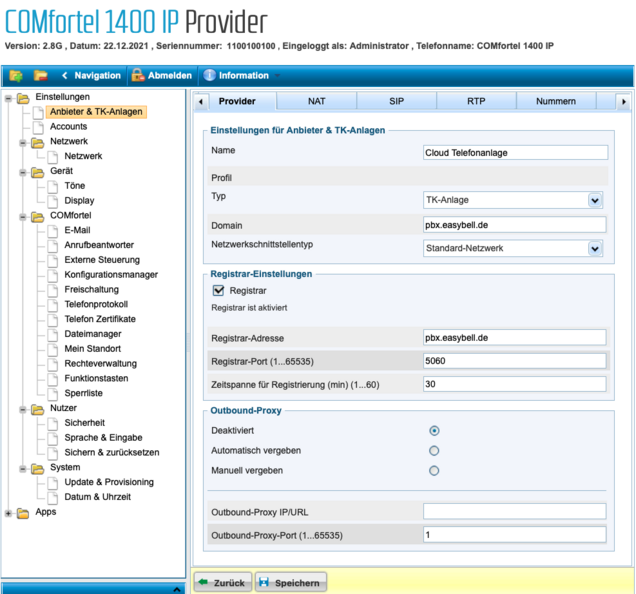Open the RTP tab
Viewport: 636px width, 594px height.
click(476, 101)
